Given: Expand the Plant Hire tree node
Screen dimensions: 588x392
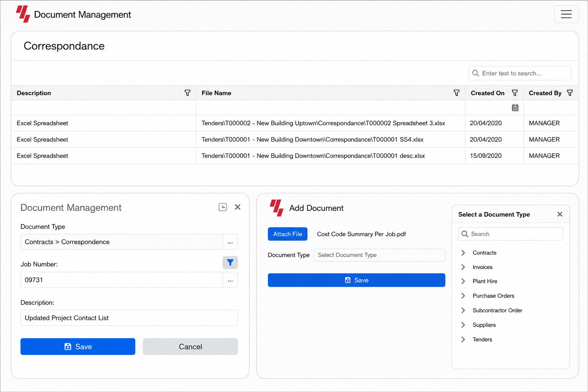Looking at the screenshot, I should (463, 281).
